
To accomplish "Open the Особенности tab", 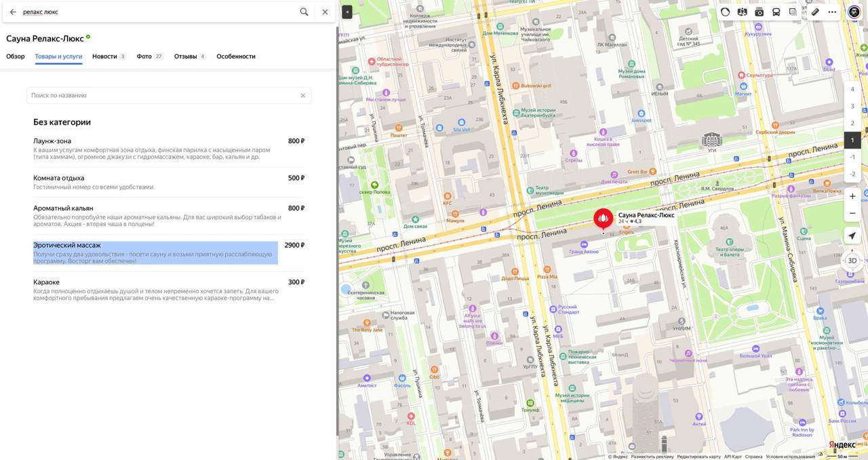I will 236,56.
